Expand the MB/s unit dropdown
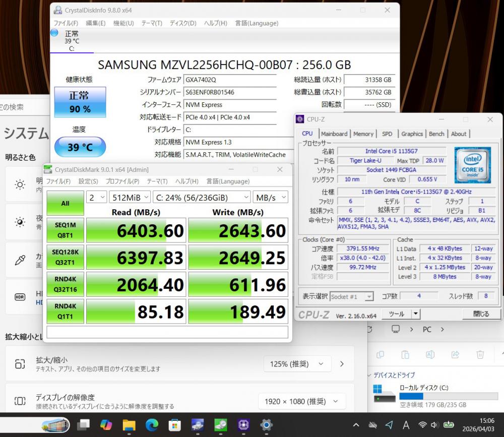Image resolution: width=504 pixels, height=437 pixels. coord(270,197)
